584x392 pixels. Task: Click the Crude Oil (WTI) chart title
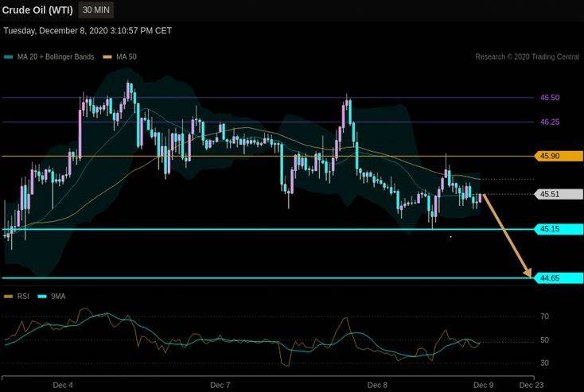click(x=37, y=10)
